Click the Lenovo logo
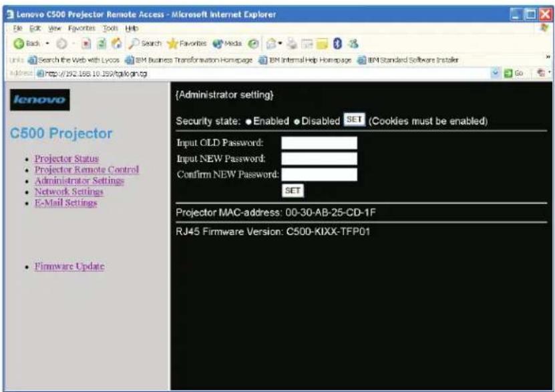This screenshot has height=392, width=555. [39, 100]
